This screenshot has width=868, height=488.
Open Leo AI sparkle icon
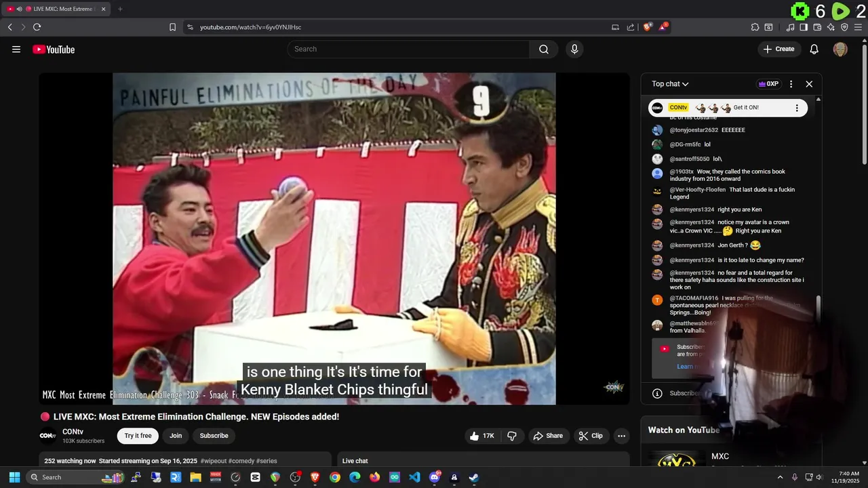click(831, 27)
